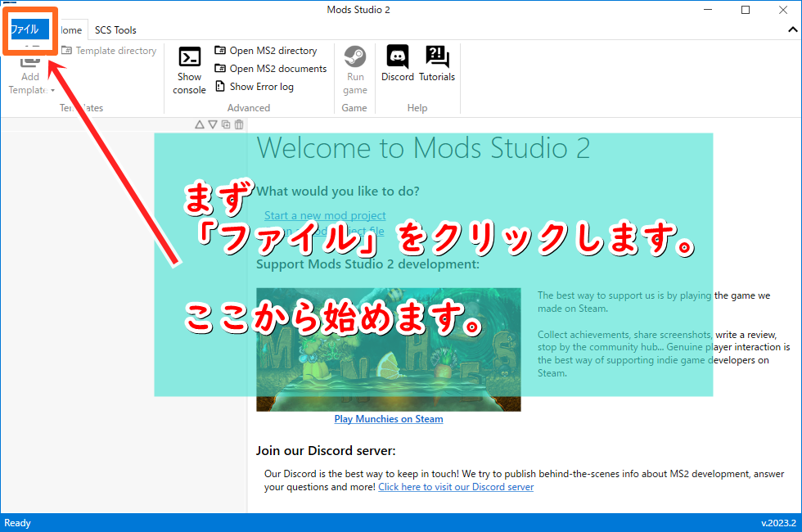
Task: Click Play Munchies on Steam
Action: pyautogui.click(x=388, y=418)
